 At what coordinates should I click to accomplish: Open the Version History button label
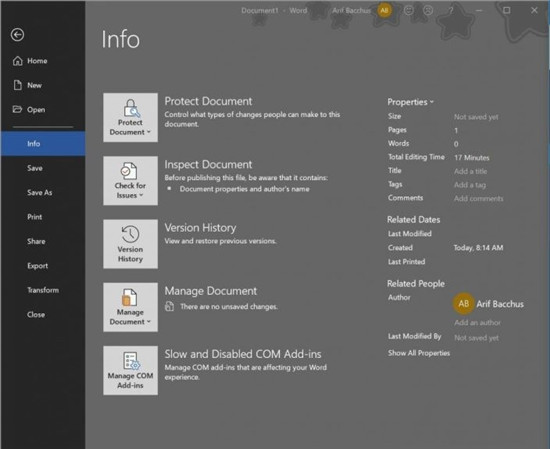pyautogui.click(x=130, y=254)
